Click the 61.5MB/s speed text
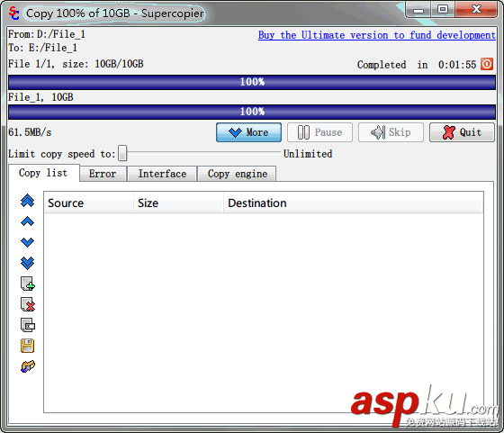Viewport: 504px width, 433px height. coord(30,132)
